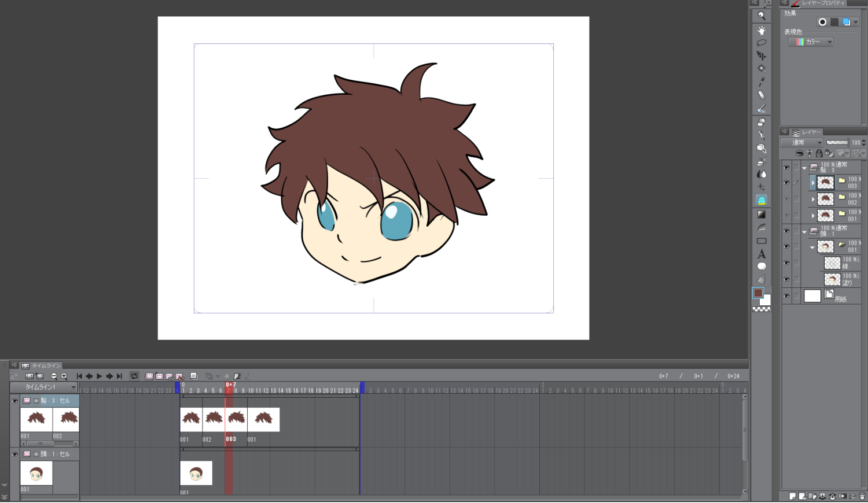Viewport: 868px width, 503px height.
Task: Choose the Balloon tool
Action: tap(762, 267)
